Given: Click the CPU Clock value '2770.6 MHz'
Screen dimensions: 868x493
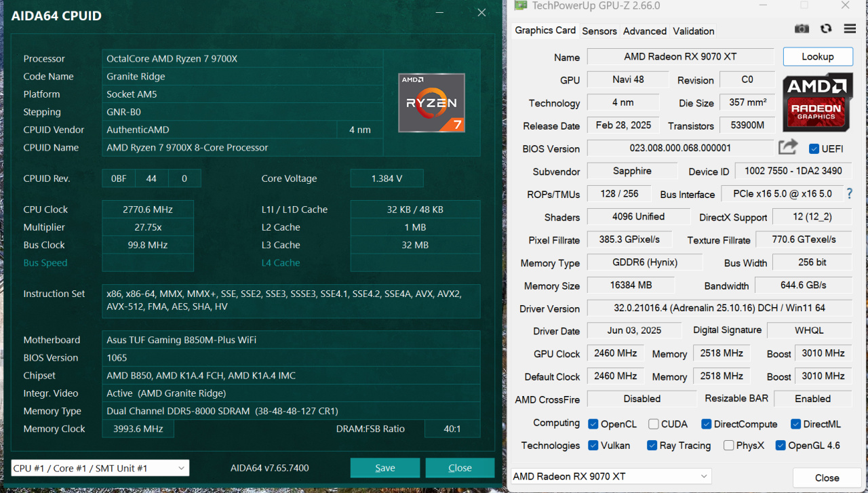Looking at the screenshot, I should click(148, 210).
